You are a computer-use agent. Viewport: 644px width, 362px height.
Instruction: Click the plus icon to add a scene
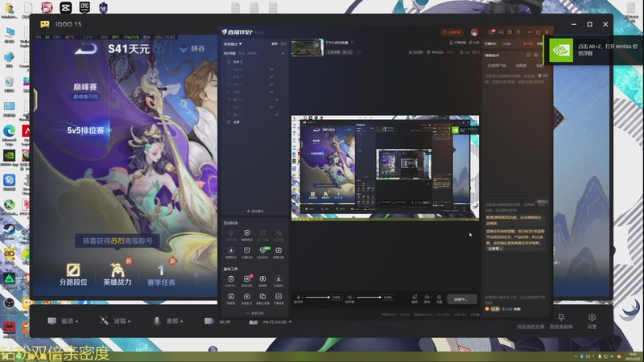pos(283,53)
